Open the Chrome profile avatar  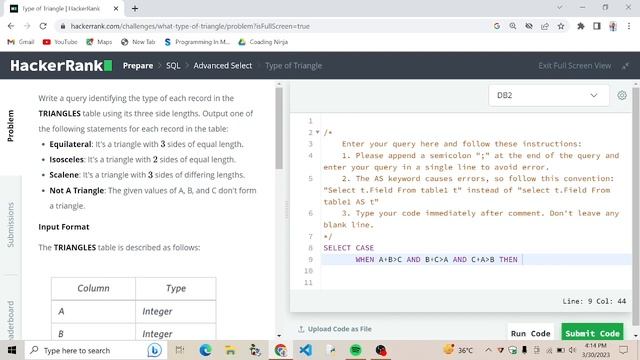(613, 26)
